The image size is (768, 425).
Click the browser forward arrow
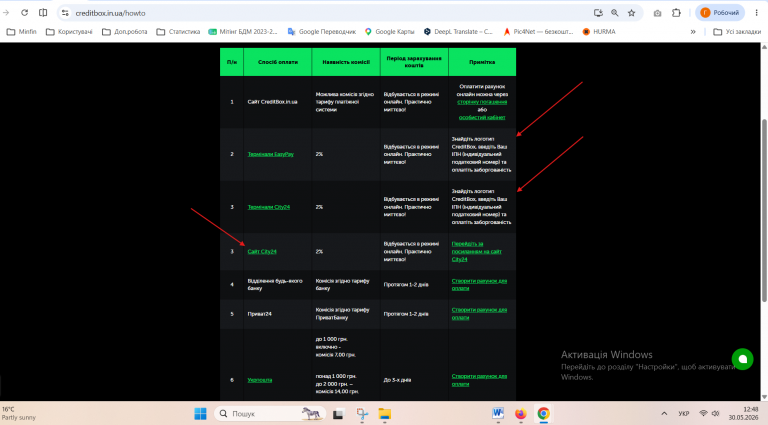[x=6, y=13]
